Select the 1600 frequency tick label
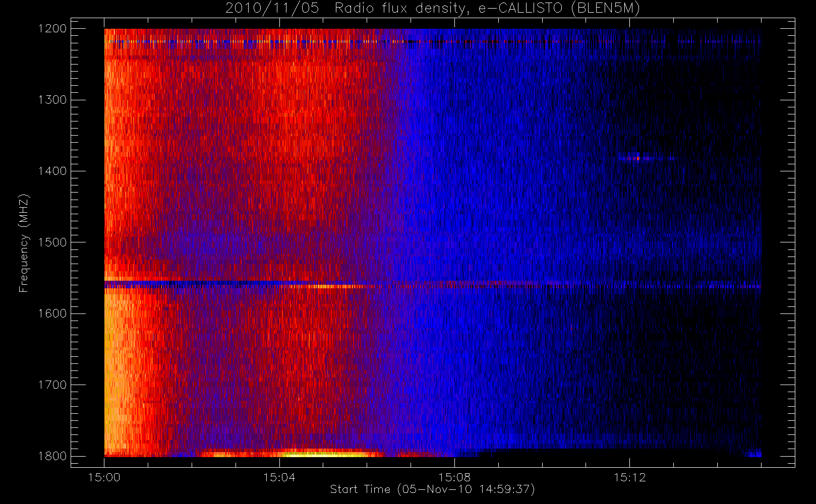This screenshot has width=816, height=504. pyautogui.click(x=52, y=313)
